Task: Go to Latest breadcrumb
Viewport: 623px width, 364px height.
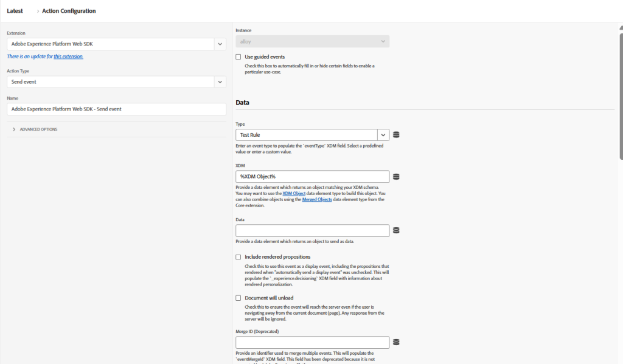Action: pyautogui.click(x=15, y=11)
